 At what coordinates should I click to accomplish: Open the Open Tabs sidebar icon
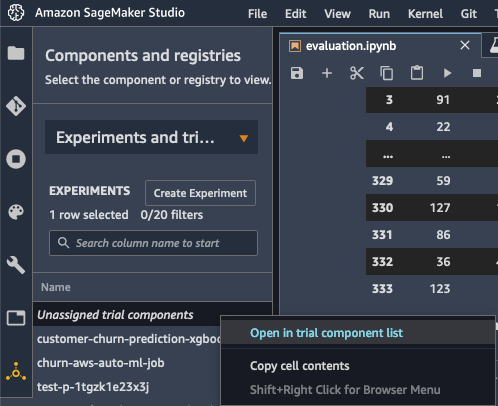pos(16,318)
